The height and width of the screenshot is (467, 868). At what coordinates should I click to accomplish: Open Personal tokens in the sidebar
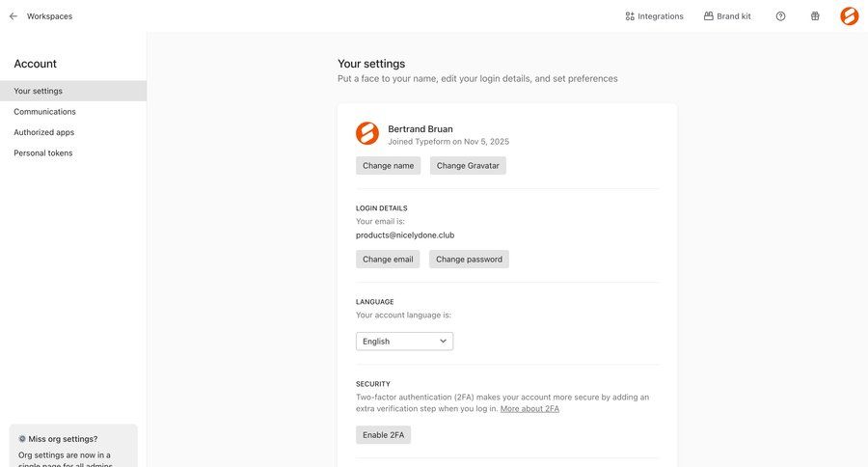tap(42, 153)
